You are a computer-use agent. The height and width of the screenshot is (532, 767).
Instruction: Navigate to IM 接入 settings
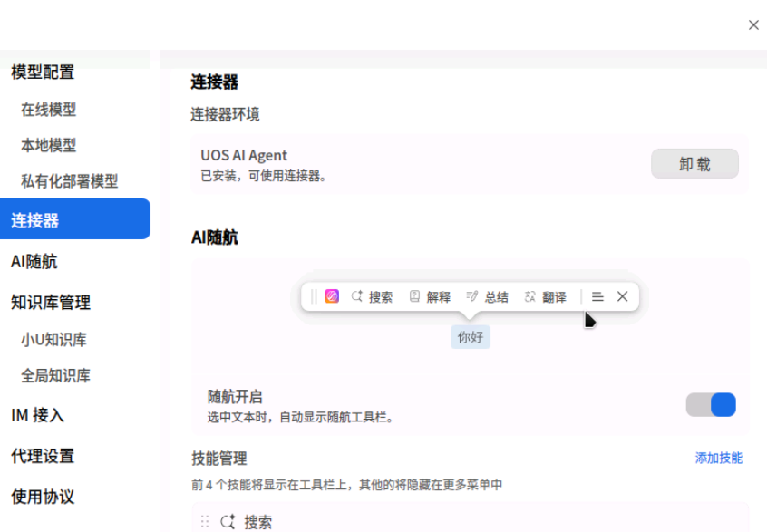(38, 415)
